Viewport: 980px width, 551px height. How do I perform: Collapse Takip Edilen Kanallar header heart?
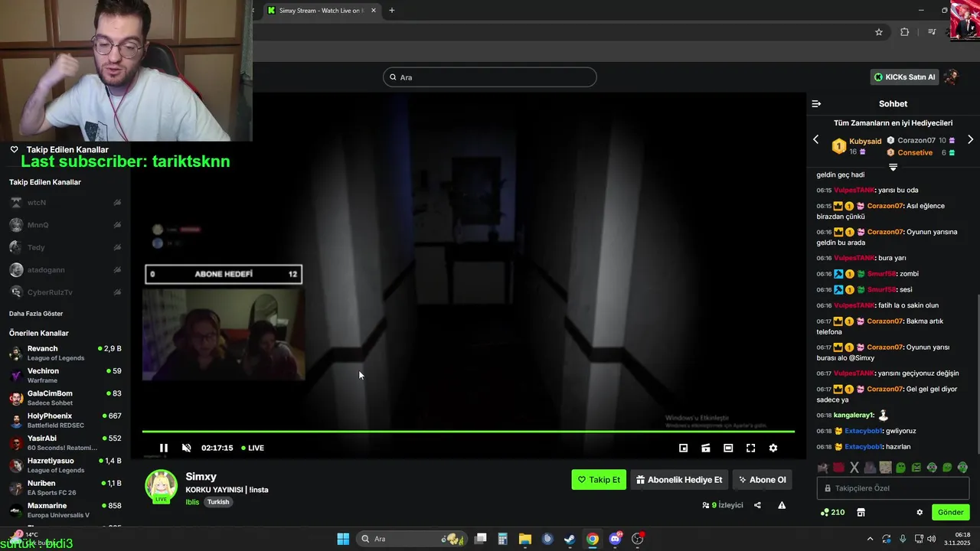click(x=14, y=149)
